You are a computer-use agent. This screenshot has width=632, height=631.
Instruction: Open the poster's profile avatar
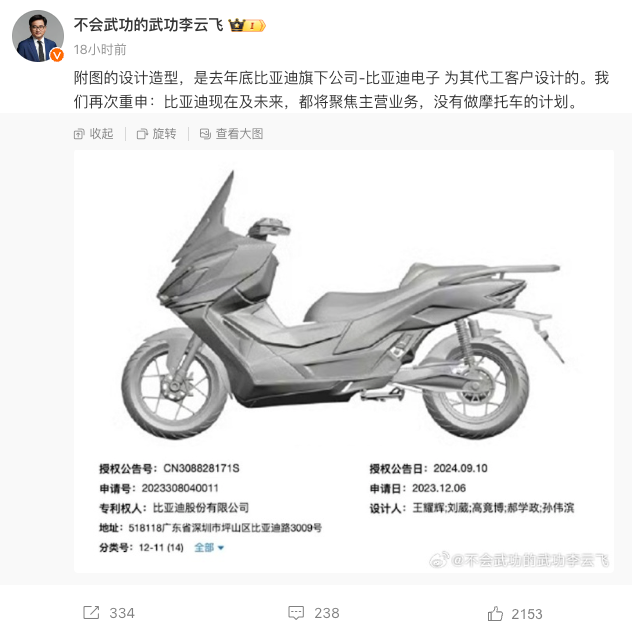pos(37,36)
